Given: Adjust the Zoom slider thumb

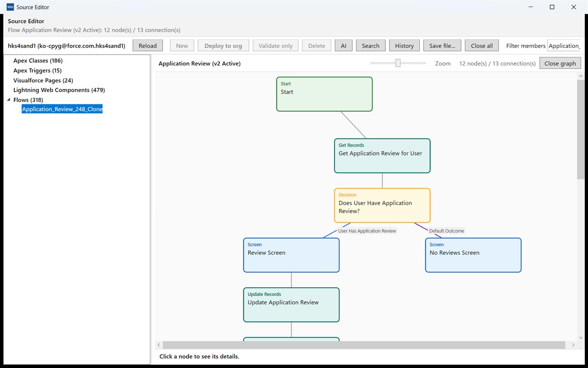Looking at the screenshot, I should click(x=398, y=63).
